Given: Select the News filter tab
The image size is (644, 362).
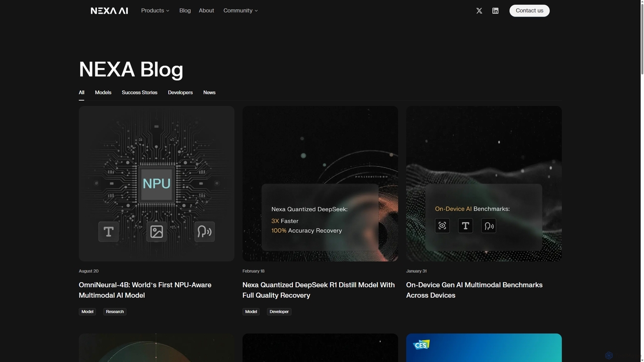Looking at the screenshot, I should tap(209, 93).
